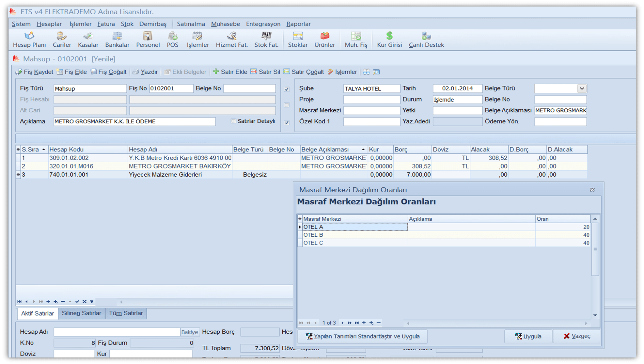
Task: Select account row 309.01.02.002
Action: 302,158
